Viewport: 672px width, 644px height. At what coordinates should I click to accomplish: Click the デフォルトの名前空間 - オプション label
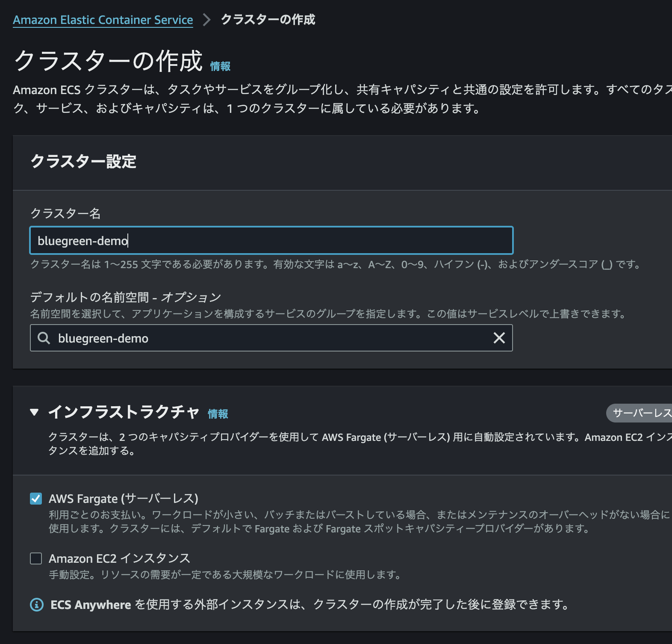pyautogui.click(x=126, y=297)
